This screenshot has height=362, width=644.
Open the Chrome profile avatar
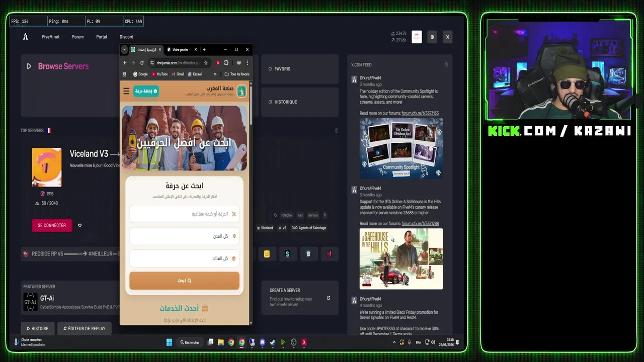[x=239, y=63]
